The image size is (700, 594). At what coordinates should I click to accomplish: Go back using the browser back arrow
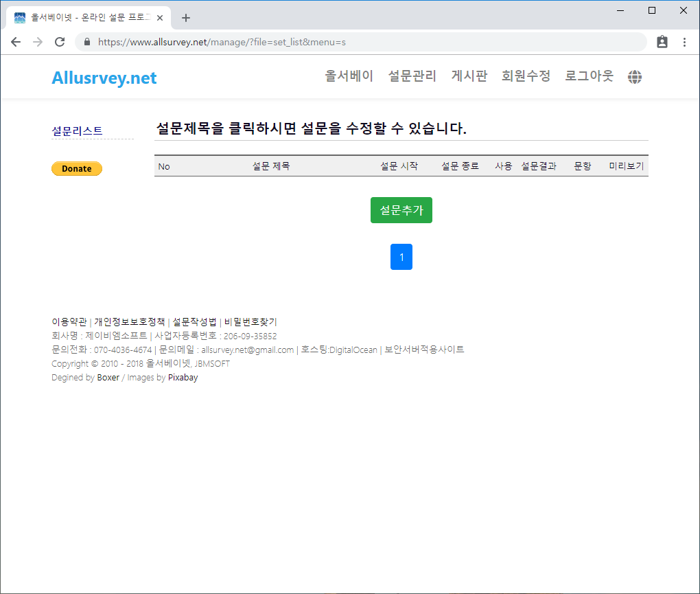(16, 42)
